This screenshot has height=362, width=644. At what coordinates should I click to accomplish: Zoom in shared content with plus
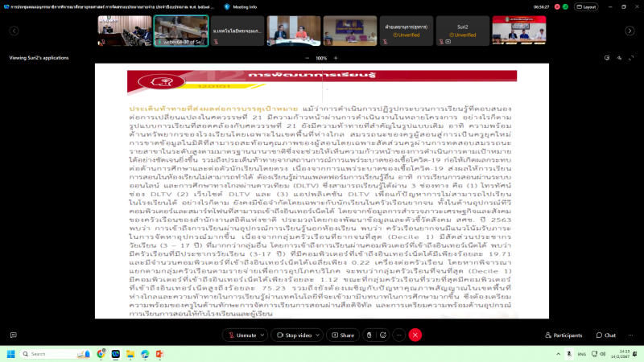[338, 58]
